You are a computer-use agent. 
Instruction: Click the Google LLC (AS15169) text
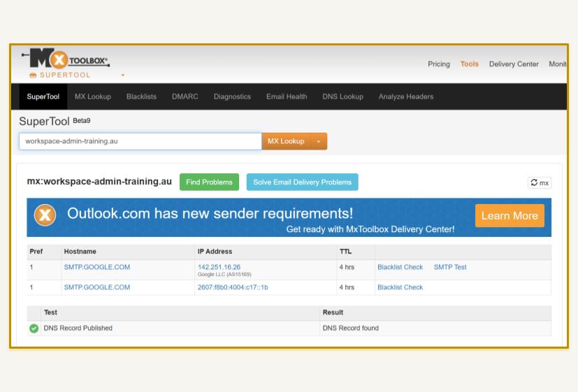click(x=224, y=275)
